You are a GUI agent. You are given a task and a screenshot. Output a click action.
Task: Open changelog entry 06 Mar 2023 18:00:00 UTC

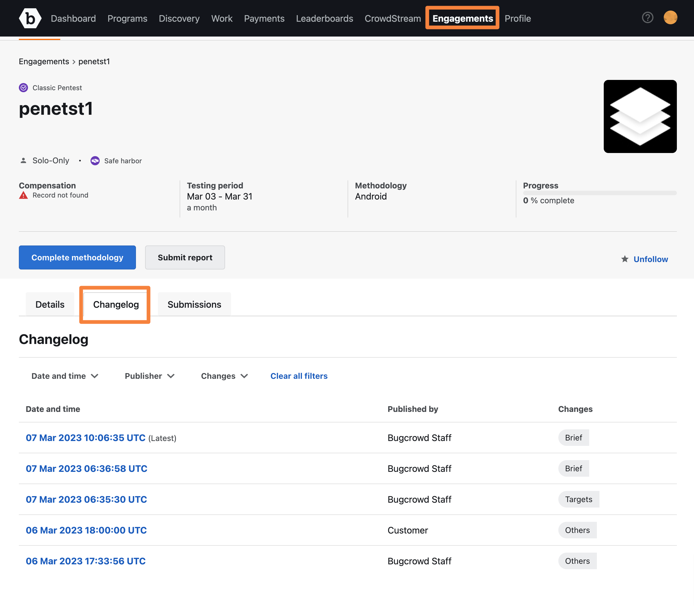click(x=86, y=530)
